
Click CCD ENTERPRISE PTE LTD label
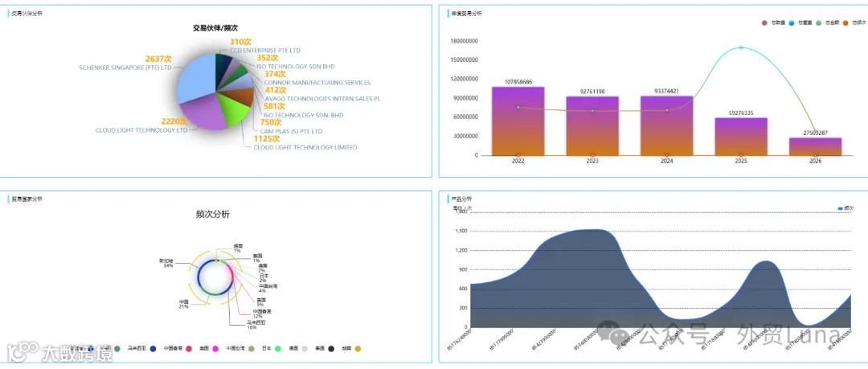(x=265, y=51)
